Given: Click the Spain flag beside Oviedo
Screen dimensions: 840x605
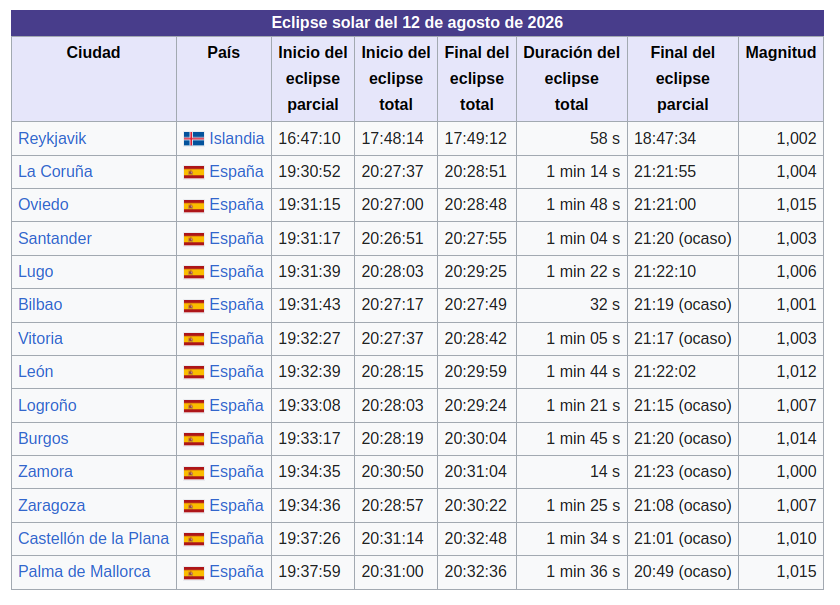Looking at the screenshot, I should (x=194, y=205).
